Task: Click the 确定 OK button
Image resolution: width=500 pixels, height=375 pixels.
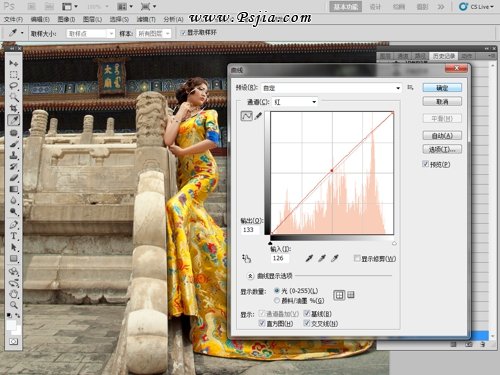Action: [442, 88]
